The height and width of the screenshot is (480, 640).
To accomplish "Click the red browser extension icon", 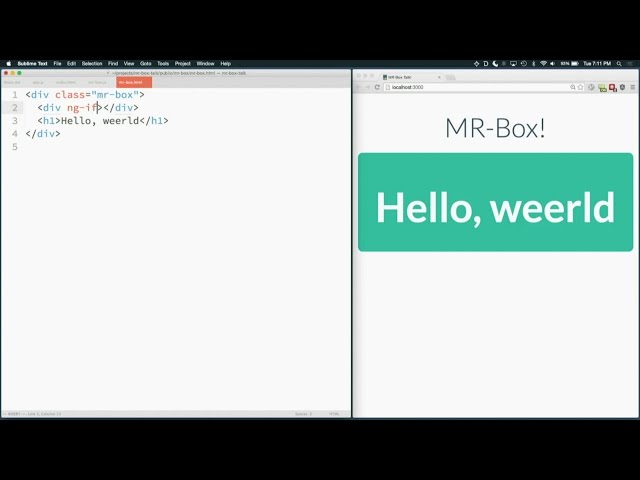I will 613,88.
